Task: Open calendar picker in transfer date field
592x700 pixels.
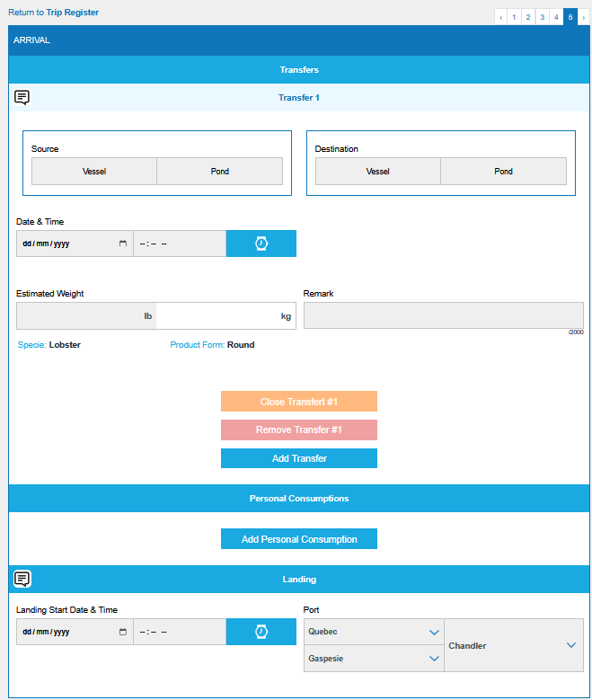Action: [123, 244]
